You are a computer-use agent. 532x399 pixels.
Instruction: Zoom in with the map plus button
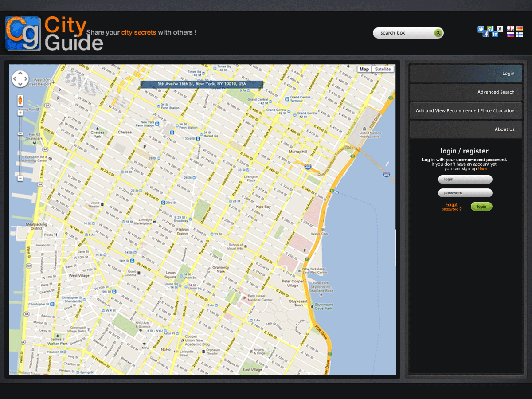(x=20, y=113)
